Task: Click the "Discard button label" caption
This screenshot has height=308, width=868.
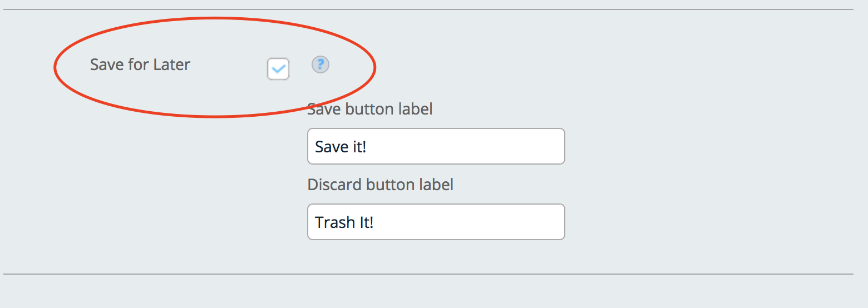Action: (380, 184)
